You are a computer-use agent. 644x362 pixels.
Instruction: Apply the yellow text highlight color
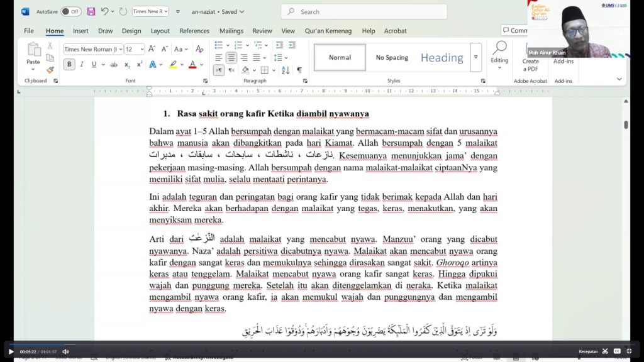coord(174,65)
